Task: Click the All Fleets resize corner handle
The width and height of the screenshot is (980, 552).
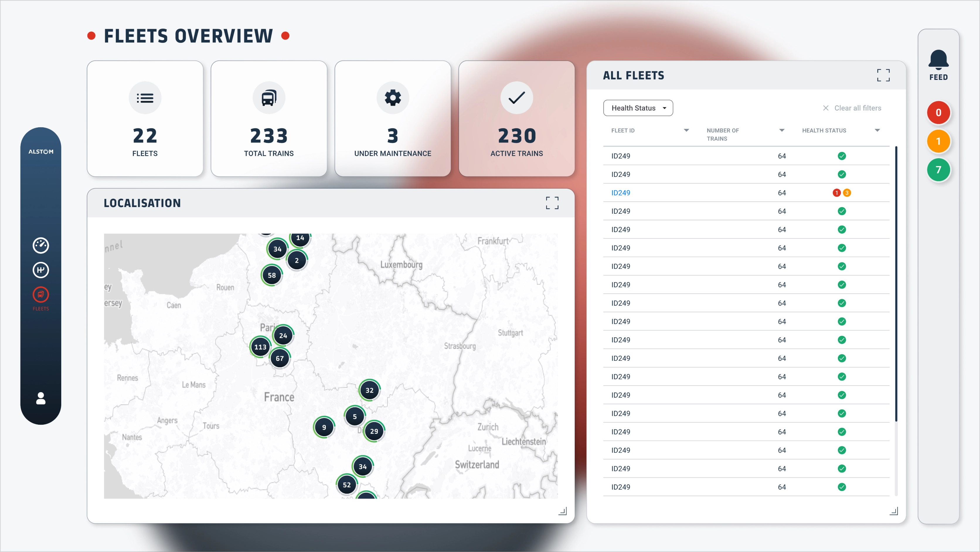Action: [x=894, y=511]
